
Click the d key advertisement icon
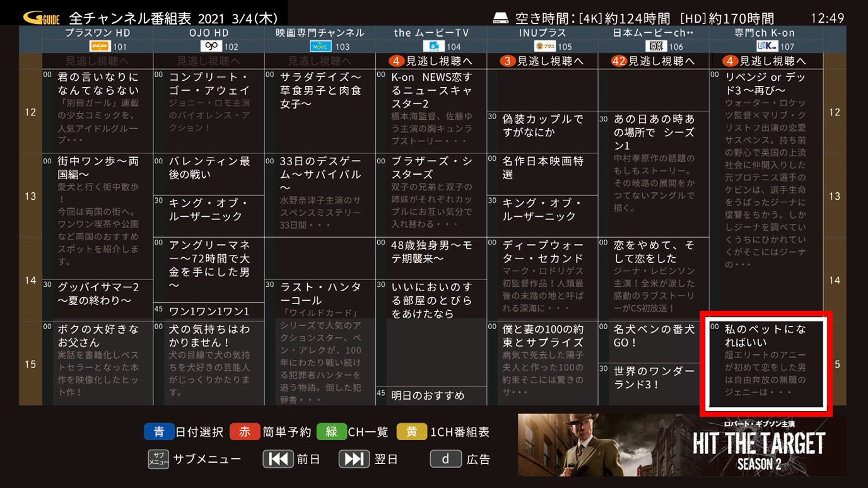pyautogui.click(x=445, y=459)
